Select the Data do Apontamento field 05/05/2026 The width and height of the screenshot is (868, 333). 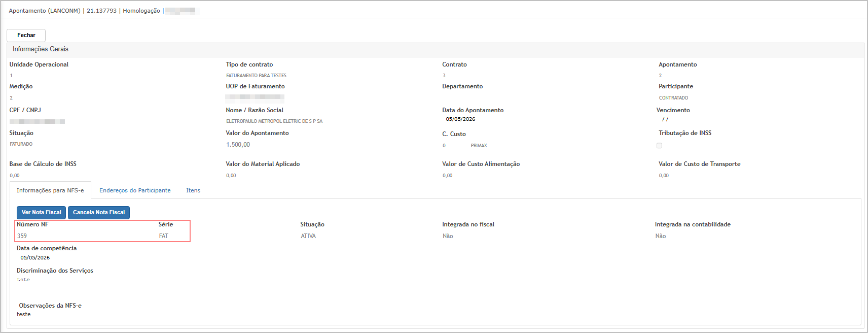click(460, 119)
